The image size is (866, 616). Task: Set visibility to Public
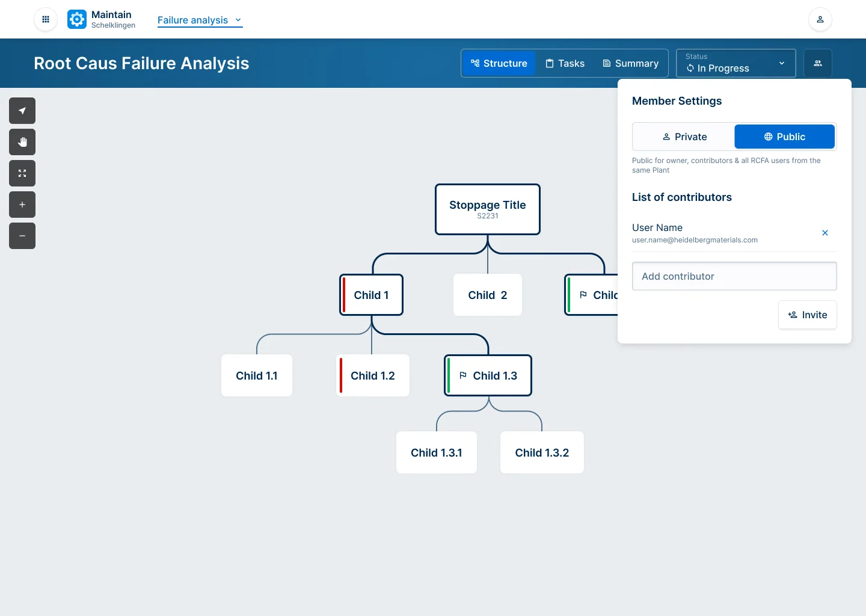coord(784,137)
